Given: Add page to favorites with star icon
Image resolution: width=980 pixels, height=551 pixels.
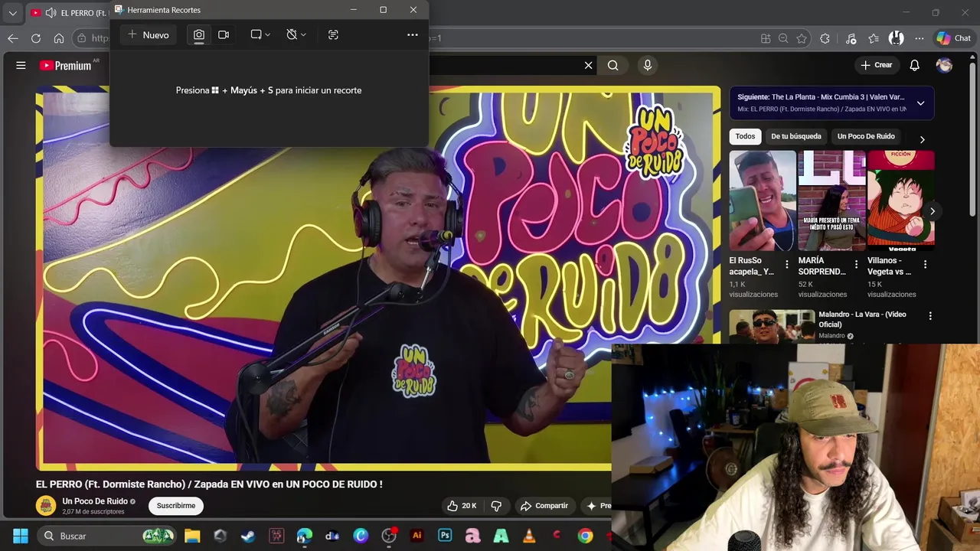Looking at the screenshot, I should point(802,38).
